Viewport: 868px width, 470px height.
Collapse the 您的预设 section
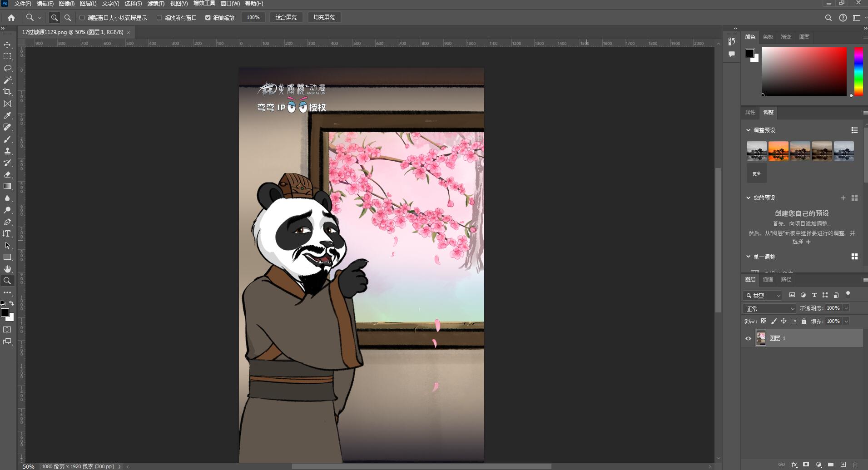click(x=749, y=198)
